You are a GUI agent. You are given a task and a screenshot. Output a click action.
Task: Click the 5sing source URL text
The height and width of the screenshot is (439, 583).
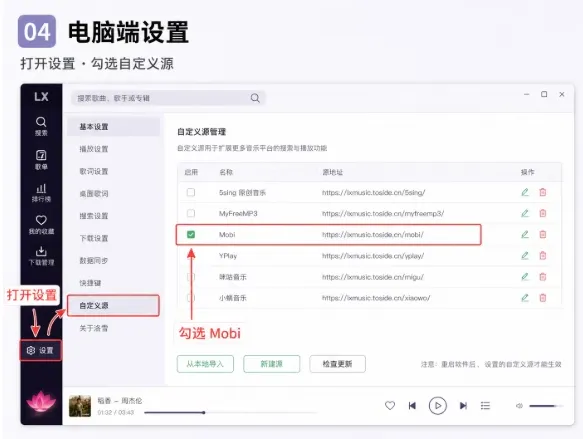pos(374,193)
